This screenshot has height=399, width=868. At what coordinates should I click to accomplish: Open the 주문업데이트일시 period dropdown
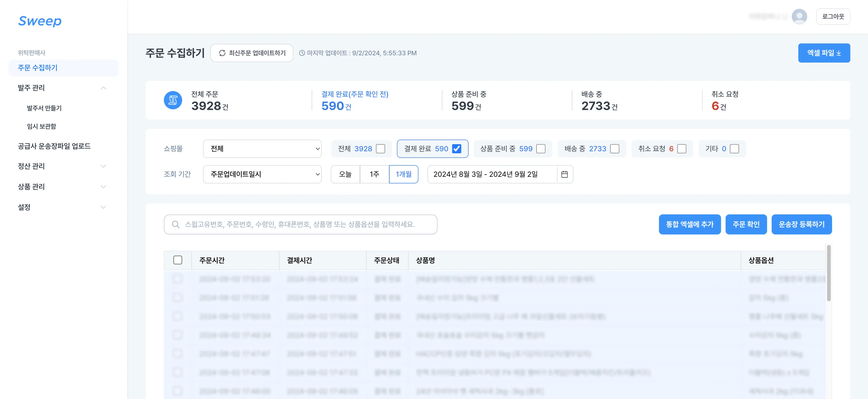(x=262, y=174)
